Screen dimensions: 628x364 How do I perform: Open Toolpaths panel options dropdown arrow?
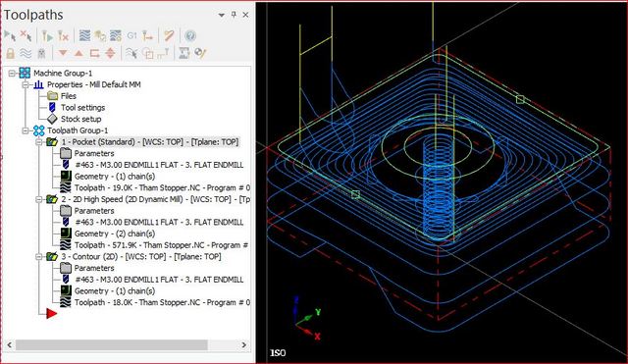pyautogui.click(x=221, y=16)
